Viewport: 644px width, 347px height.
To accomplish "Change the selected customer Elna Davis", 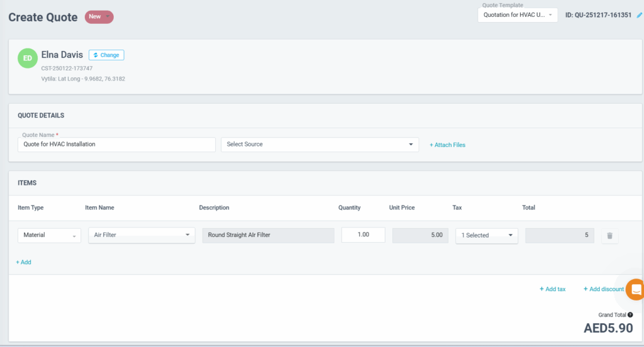I will point(106,55).
